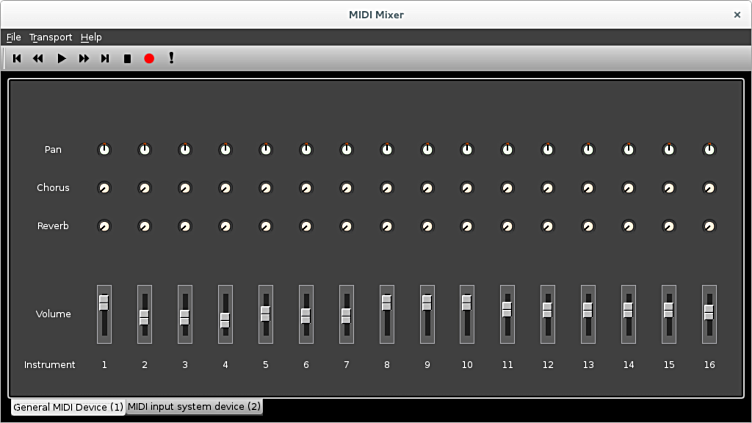This screenshot has height=423, width=752.
Task: Click the skip to start transport icon
Action: 17,59
